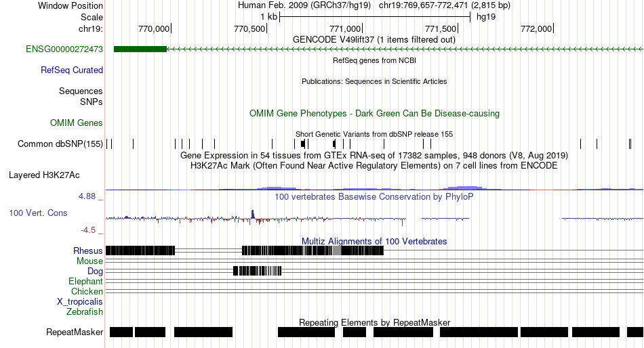Click the tall conservation peak in PhyloP track

pos(253,214)
